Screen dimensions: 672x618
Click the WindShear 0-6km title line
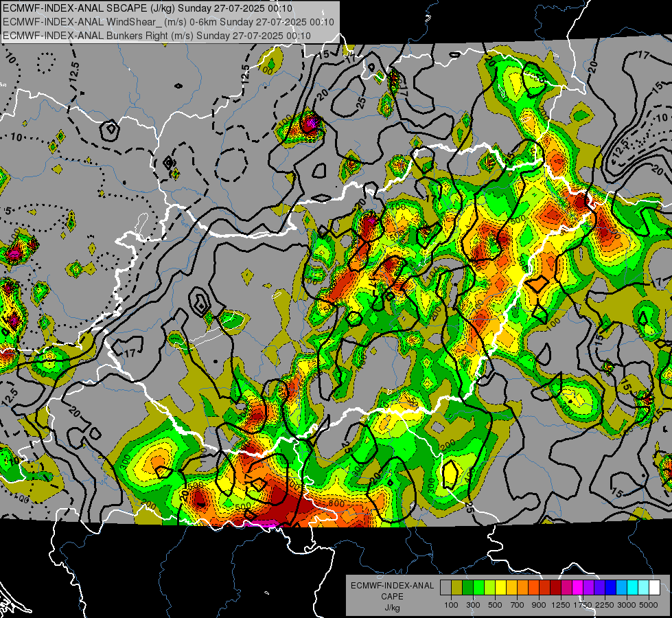tap(168, 22)
